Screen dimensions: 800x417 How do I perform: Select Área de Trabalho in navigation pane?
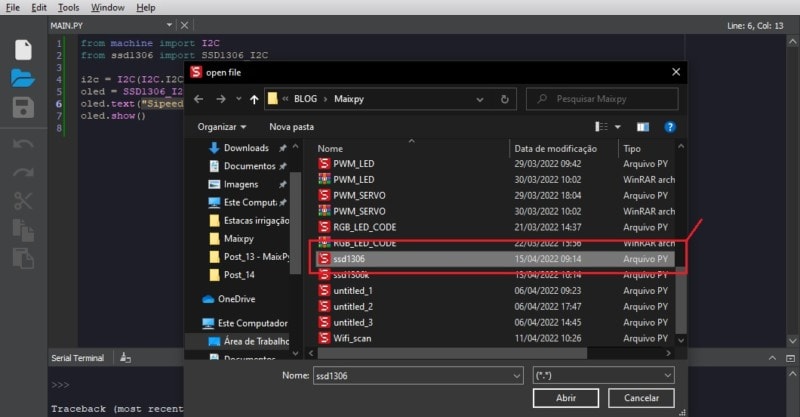(x=248, y=341)
